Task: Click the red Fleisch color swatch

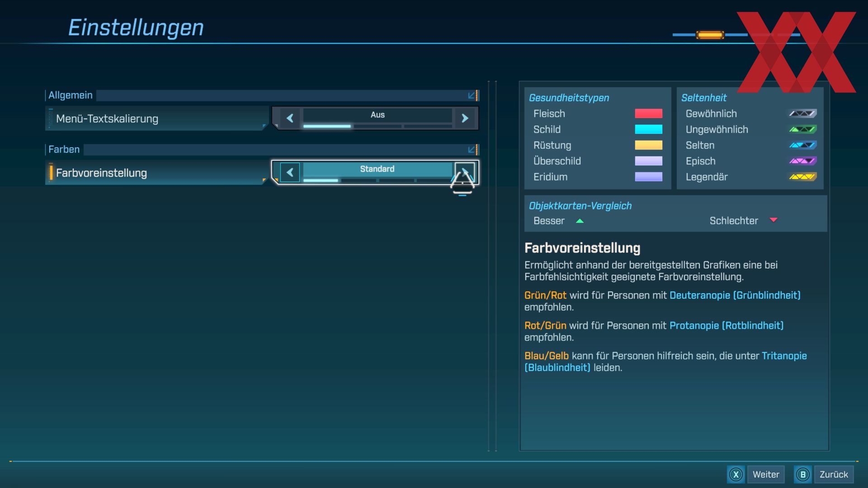Action: click(x=648, y=113)
